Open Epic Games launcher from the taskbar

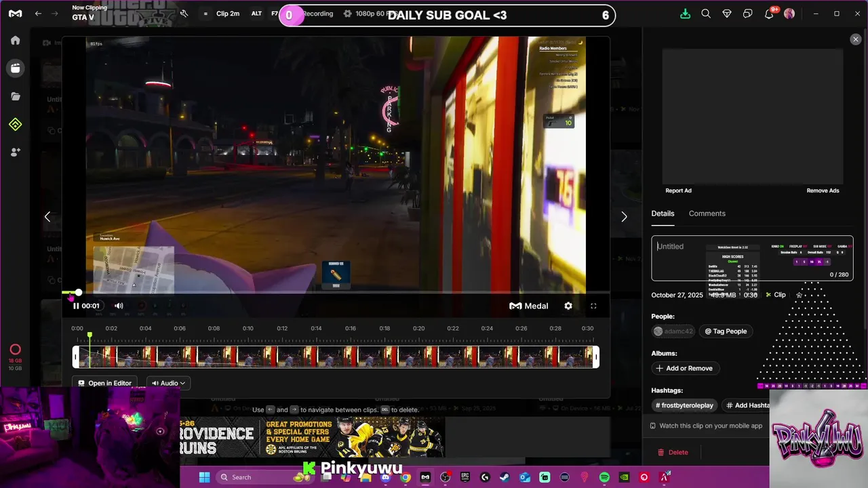465,477
